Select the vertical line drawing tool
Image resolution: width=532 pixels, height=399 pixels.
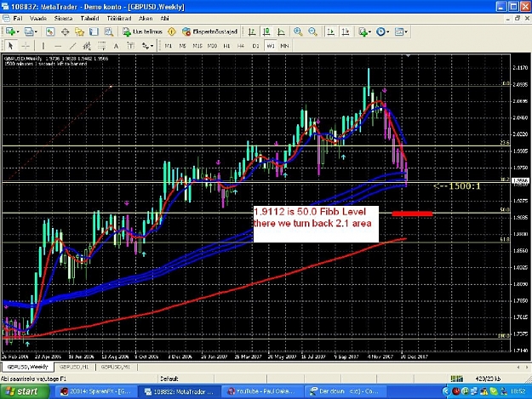tap(43, 45)
